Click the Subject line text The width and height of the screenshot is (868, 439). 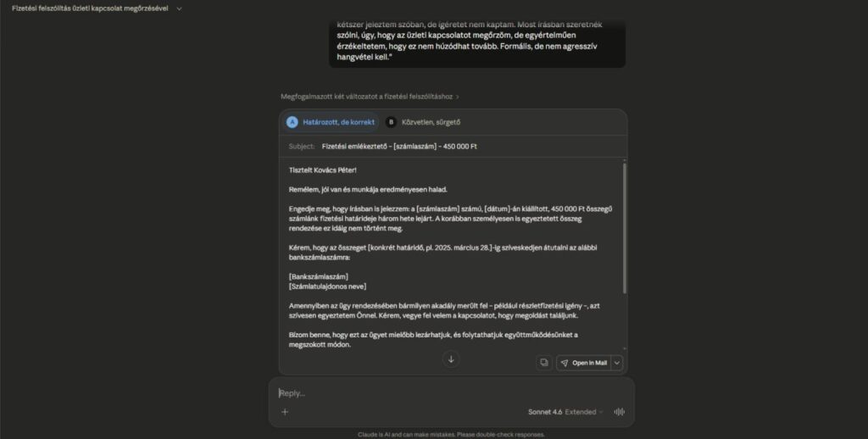(399, 147)
